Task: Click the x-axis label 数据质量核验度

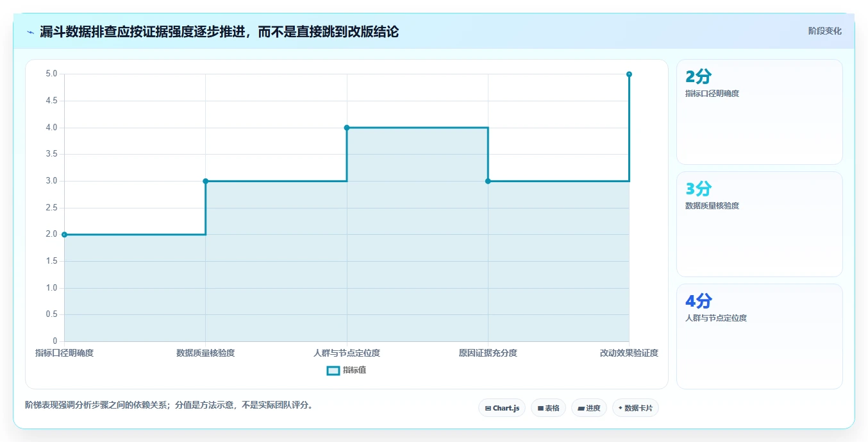Action: point(206,353)
